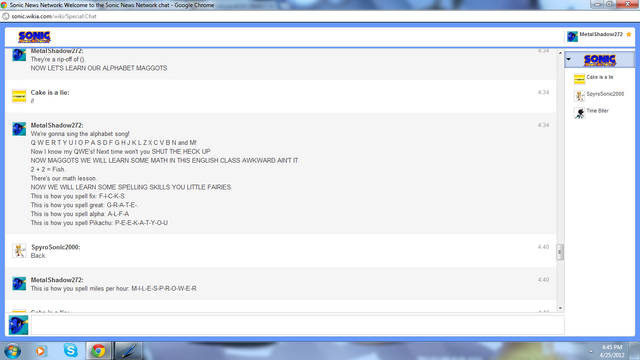This screenshot has width=640, height=360.
Task: Open Skype from the taskbar
Action: point(70,350)
